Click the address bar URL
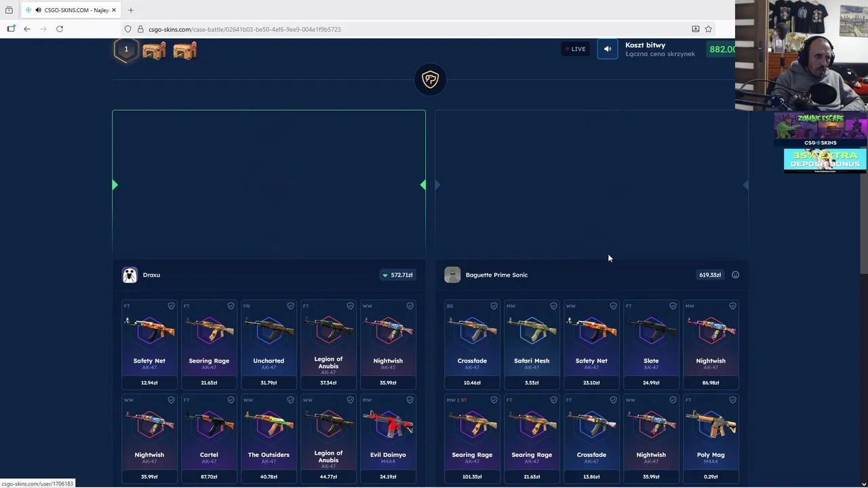 [x=245, y=29]
